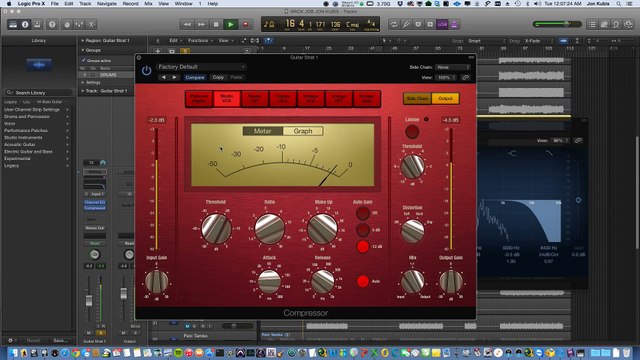The height and width of the screenshot is (360, 640).
Task: Switch display to Meter view
Action: (262, 131)
